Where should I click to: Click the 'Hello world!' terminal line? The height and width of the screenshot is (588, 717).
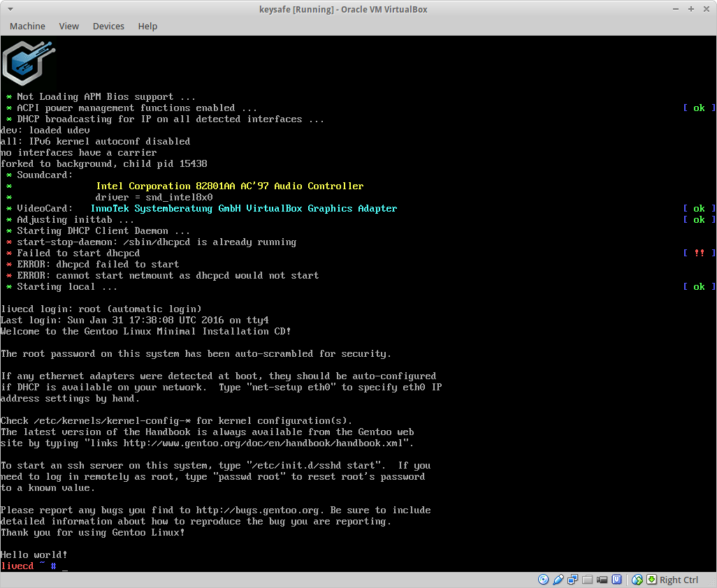34,554
